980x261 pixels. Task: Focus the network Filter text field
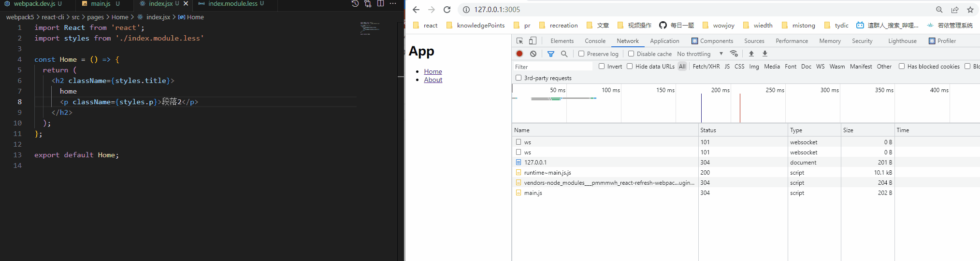553,67
